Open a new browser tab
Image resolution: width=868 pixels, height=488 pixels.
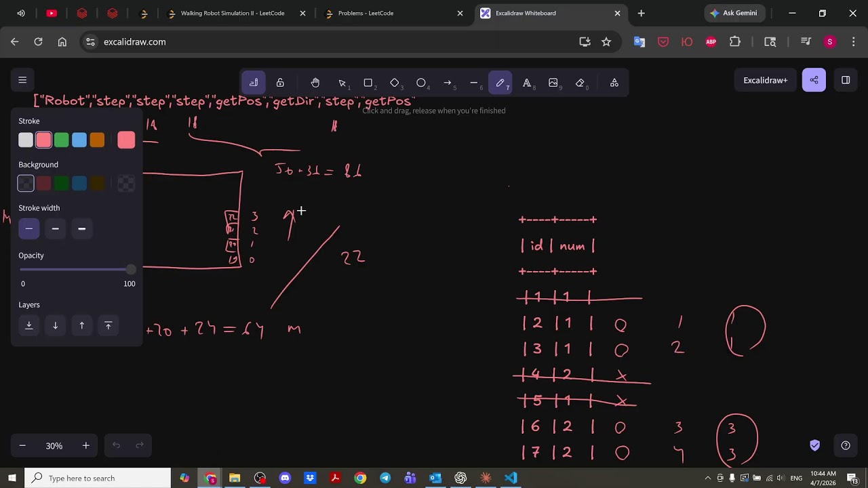(641, 13)
